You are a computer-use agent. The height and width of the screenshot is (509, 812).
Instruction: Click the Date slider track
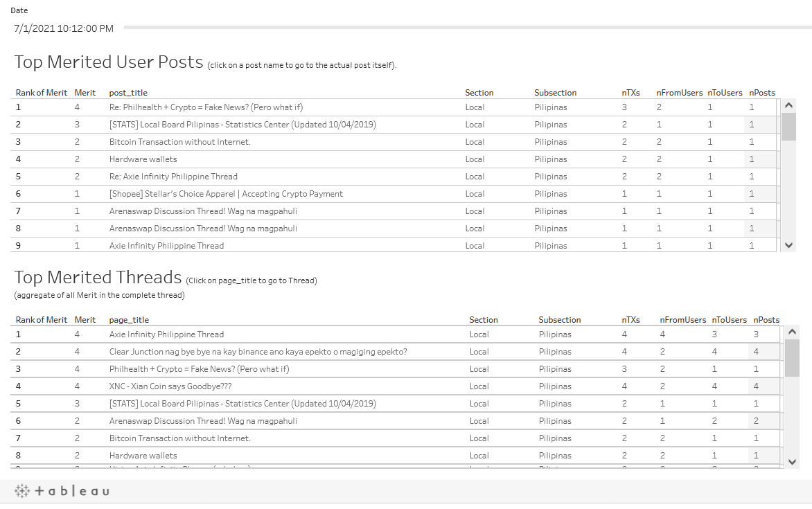(468, 28)
